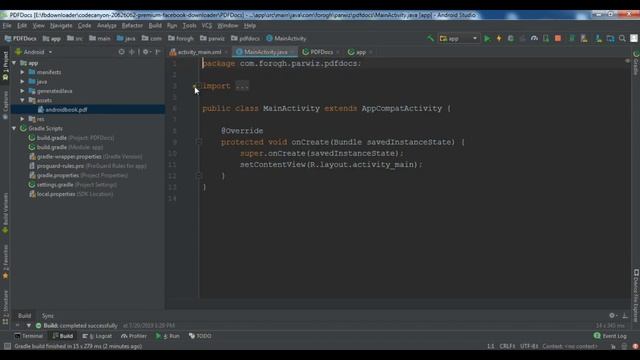The width and height of the screenshot is (640, 360).
Task: Open the Event Log
Action: click(610, 336)
